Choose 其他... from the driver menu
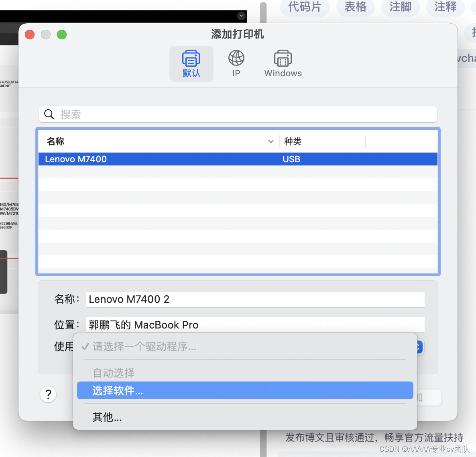The image size is (476, 457). (x=245, y=417)
